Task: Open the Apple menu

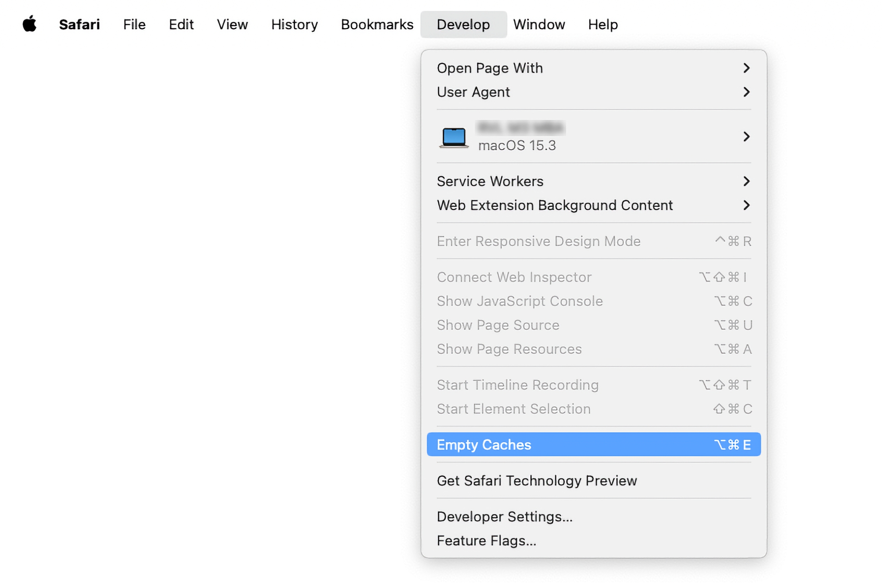Action: pyautogui.click(x=30, y=24)
